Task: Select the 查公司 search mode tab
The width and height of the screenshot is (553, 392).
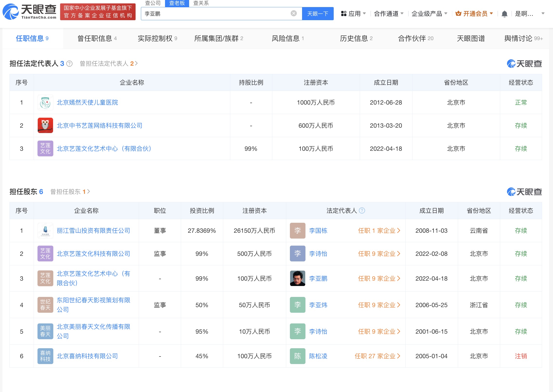Action: [153, 3]
